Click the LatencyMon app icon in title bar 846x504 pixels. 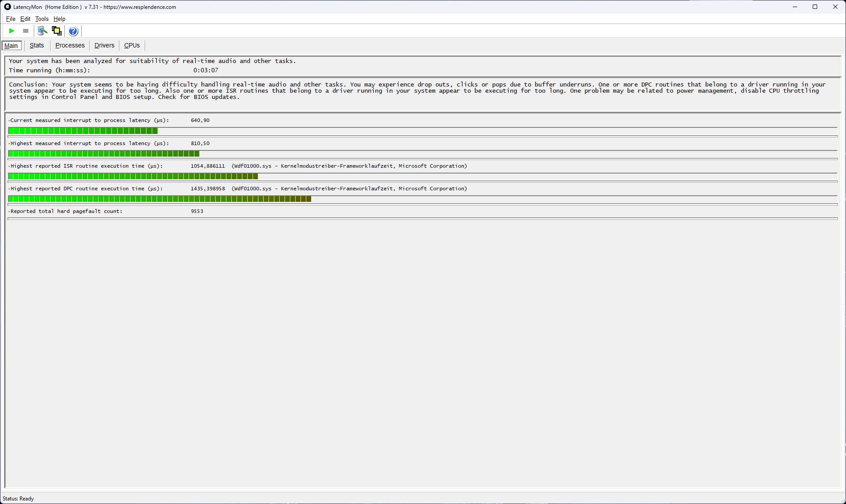coord(7,7)
